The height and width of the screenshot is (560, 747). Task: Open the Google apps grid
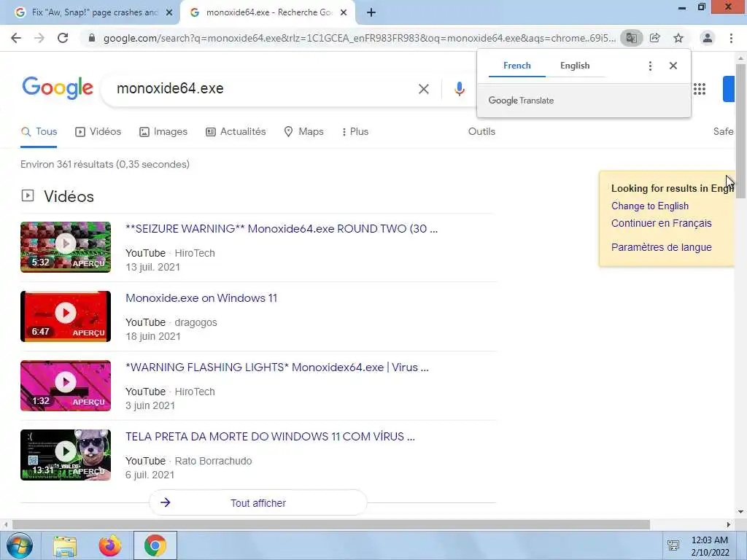pyautogui.click(x=700, y=89)
